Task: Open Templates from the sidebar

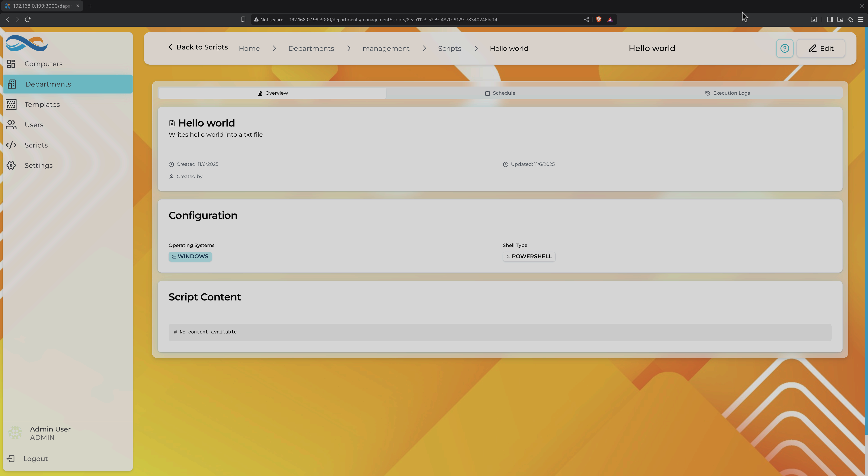Action: click(42, 104)
